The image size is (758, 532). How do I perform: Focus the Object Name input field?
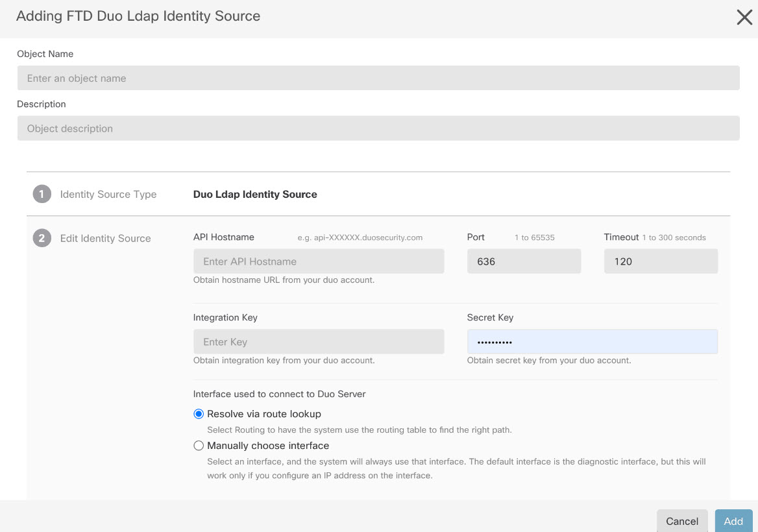(x=378, y=79)
